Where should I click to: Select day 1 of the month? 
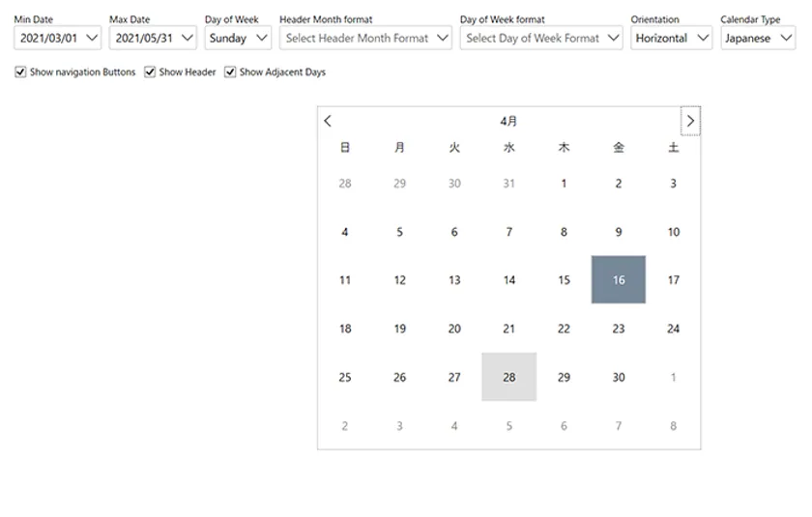[x=565, y=184]
